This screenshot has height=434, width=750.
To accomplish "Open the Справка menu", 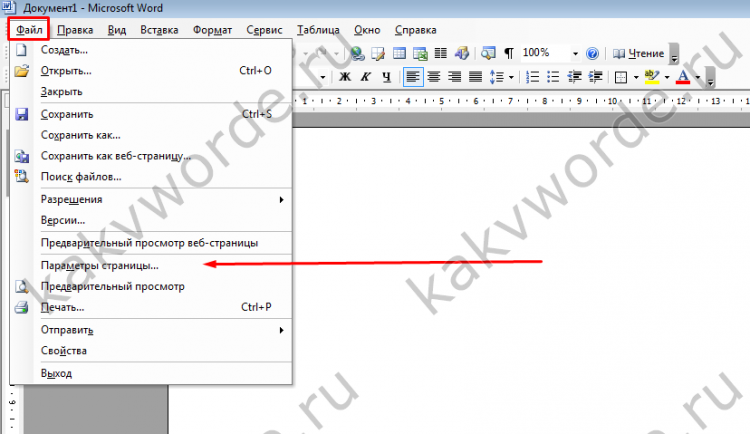I will pyautogui.click(x=416, y=30).
